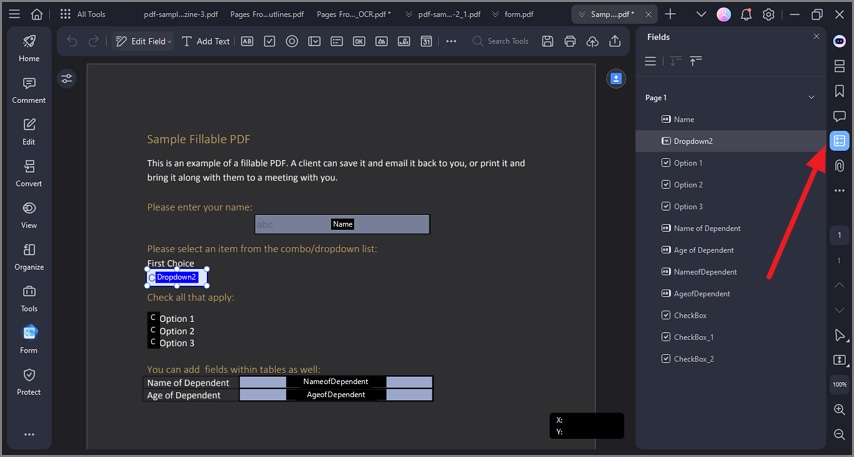Click the Home house icon in title bar

36,15
